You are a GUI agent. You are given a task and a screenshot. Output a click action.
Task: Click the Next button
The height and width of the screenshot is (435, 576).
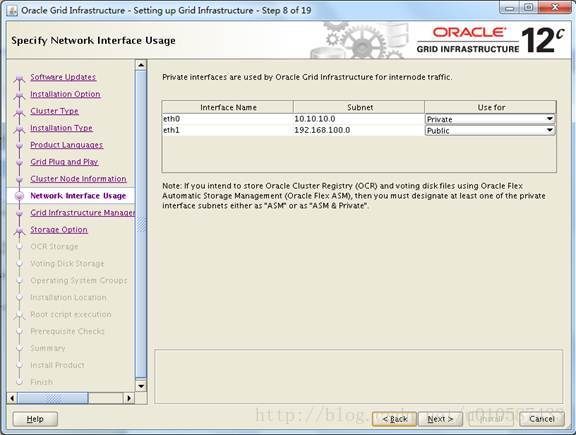[x=440, y=419]
